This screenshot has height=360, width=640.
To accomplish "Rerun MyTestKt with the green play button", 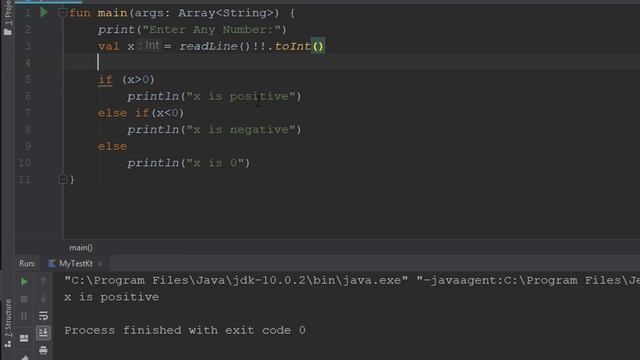I will (24, 281).
